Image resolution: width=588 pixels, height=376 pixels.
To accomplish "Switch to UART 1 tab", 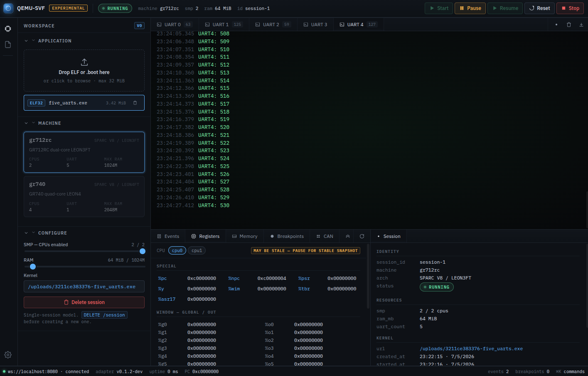I will (x=224, y=25).
